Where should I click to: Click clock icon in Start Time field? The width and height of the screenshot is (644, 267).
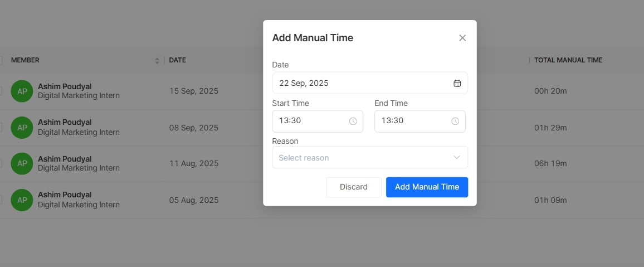353,121
